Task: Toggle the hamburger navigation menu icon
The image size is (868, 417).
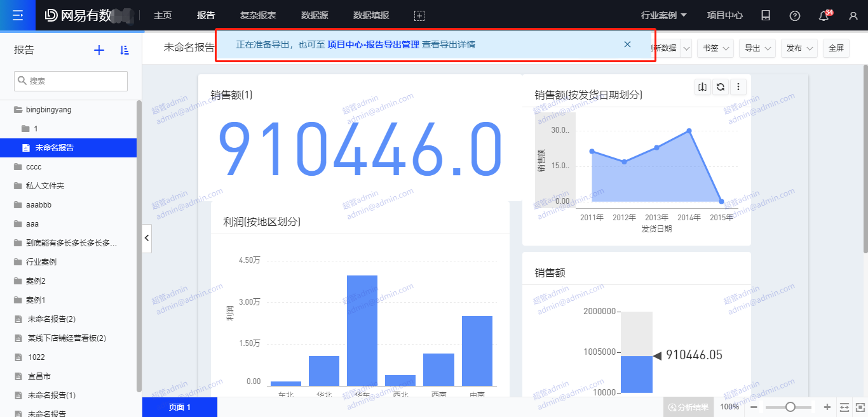Action: point(18,15)
